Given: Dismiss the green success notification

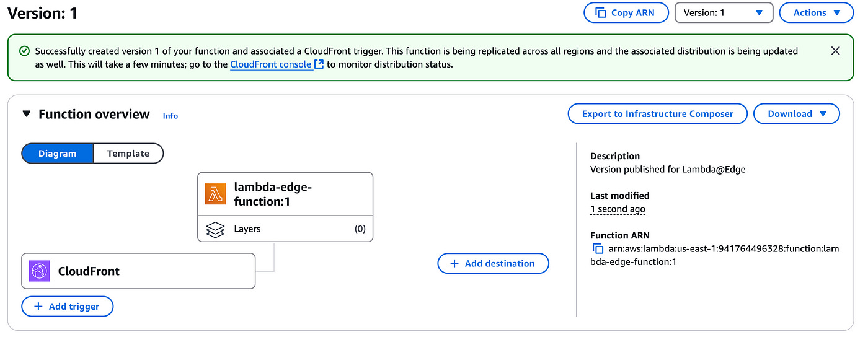Looking at the screenshot, I should [835, 51].
